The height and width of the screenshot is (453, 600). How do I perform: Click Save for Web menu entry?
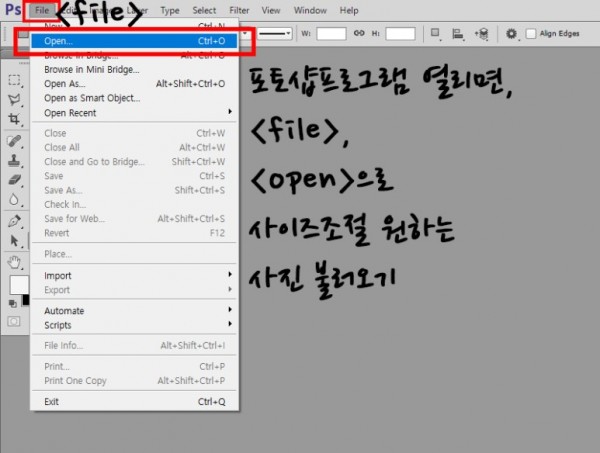(x=134, y=218)
